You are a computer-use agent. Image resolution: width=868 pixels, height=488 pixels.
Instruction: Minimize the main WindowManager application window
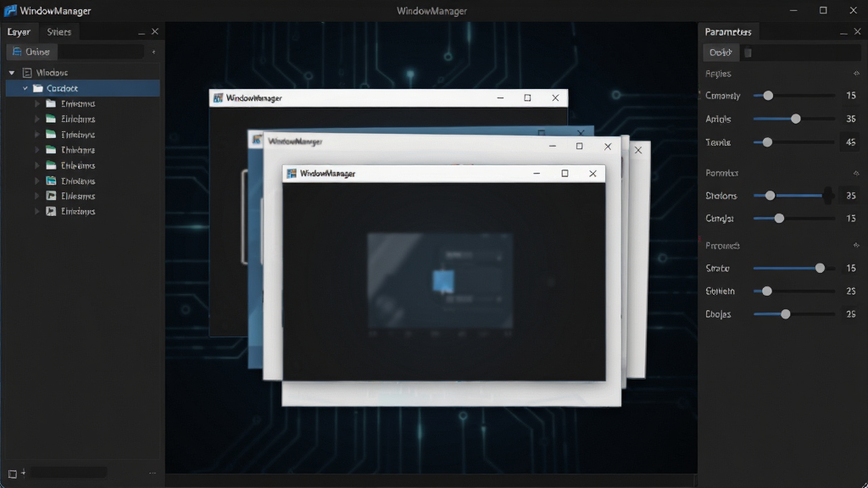(x=793, y=10)
